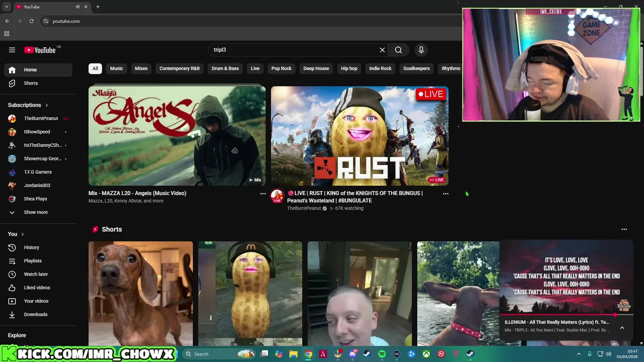Viewport: 644px width, 362px height.
Task: Expand Subscriptions section chevron
Action: pos(47,105)
